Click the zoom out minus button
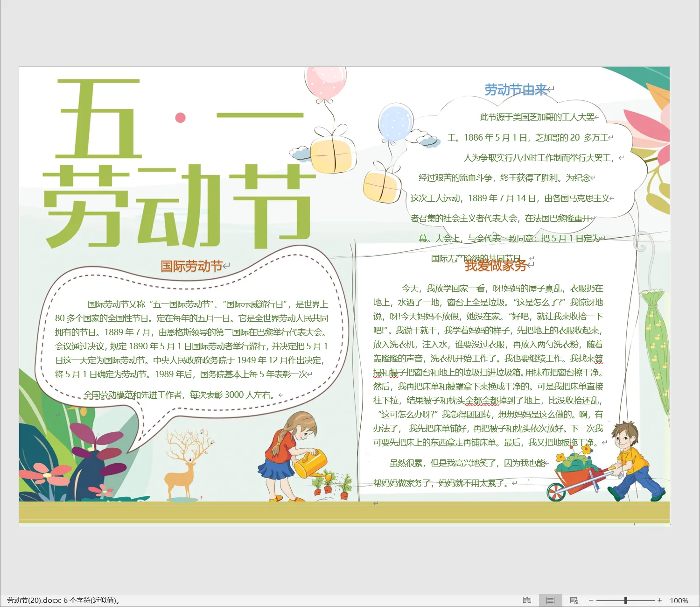 (591, 600)
